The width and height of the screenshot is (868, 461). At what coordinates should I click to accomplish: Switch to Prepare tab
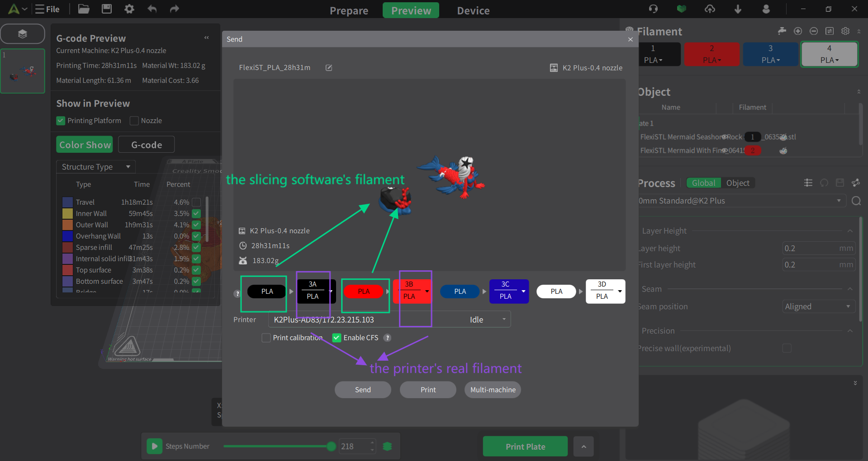pyautogui.click(x=349, y=10)
